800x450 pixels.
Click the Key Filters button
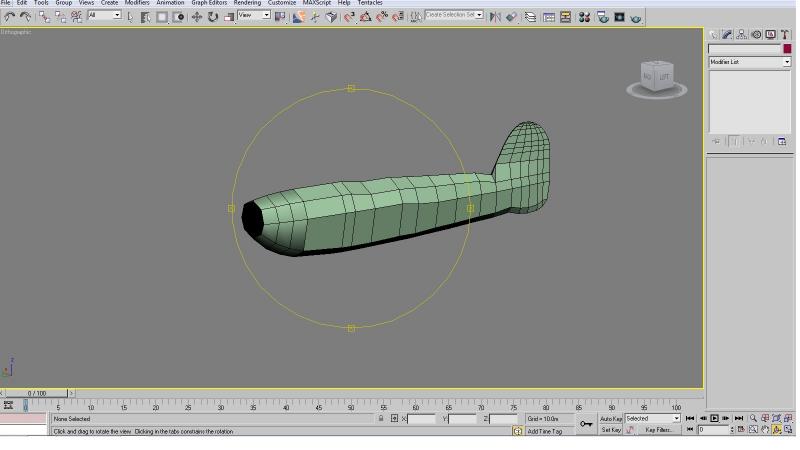[x=658, y=430]
